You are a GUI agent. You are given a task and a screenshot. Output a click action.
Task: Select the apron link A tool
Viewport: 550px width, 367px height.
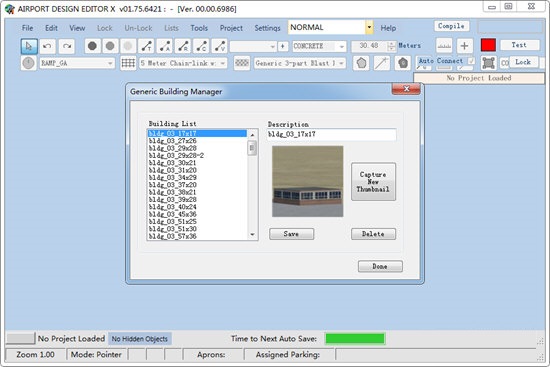coord(164,46)
